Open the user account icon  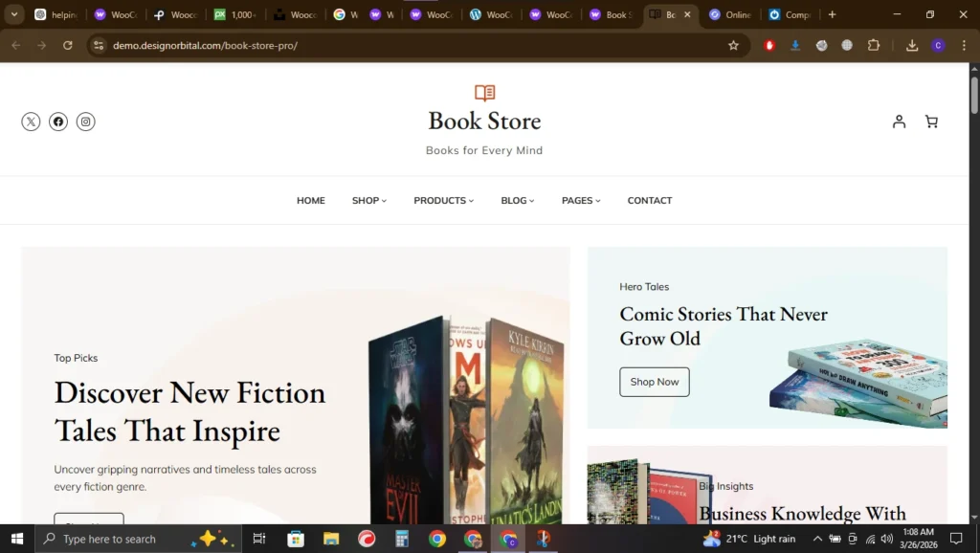click(899, 122)
